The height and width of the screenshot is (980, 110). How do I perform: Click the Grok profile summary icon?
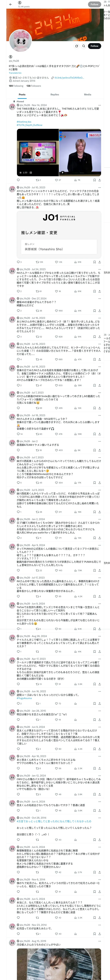click(x=76, y=46)
